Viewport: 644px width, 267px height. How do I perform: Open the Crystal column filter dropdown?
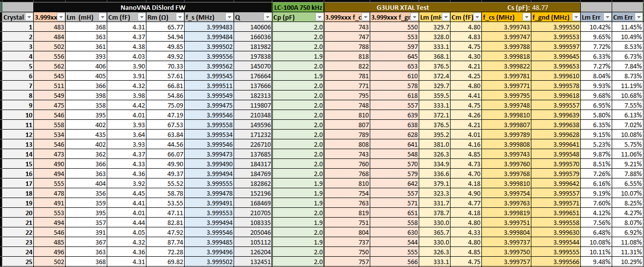(29, 18)
